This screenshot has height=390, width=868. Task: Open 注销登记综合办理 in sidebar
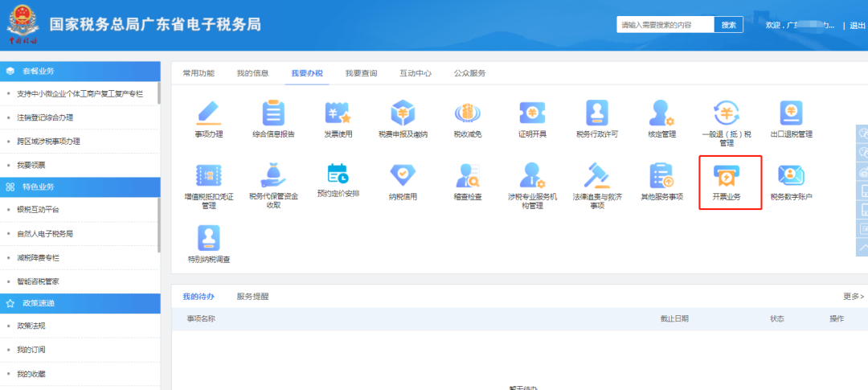[45, 117]
